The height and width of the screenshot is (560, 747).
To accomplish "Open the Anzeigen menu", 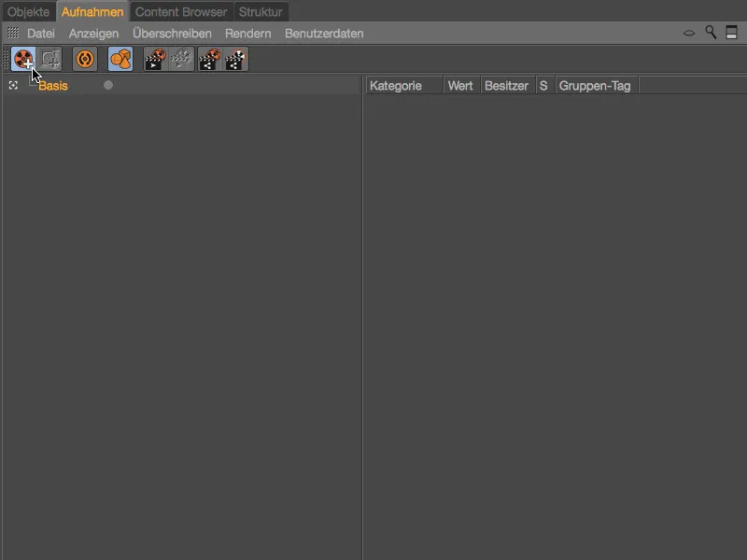I will pos(94,34).
